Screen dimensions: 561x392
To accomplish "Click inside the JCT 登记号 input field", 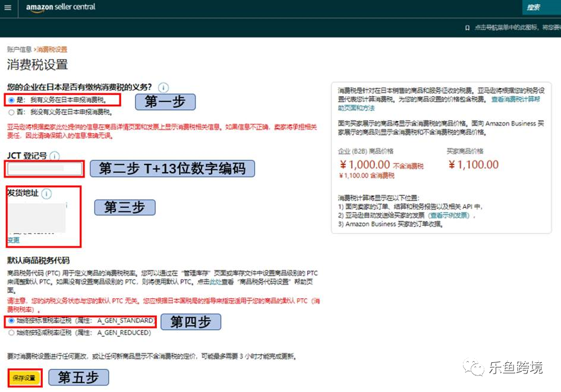I will pyautogui.click(x=43, y=169).
